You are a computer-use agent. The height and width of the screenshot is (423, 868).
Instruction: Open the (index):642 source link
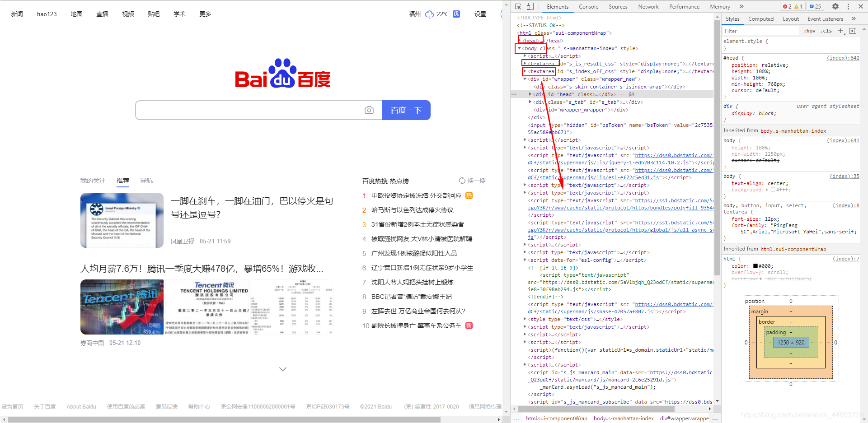(843, 58)
